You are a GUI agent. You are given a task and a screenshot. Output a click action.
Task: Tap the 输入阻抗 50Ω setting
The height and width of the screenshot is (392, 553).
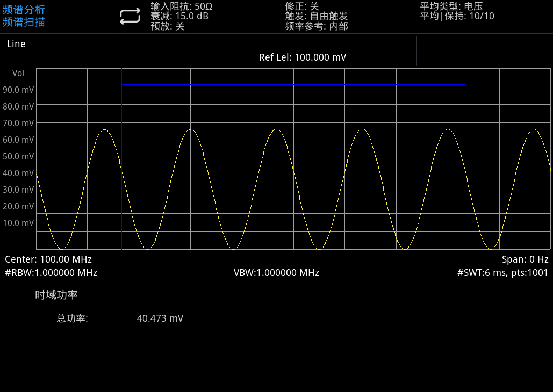[x=182, y=6]
